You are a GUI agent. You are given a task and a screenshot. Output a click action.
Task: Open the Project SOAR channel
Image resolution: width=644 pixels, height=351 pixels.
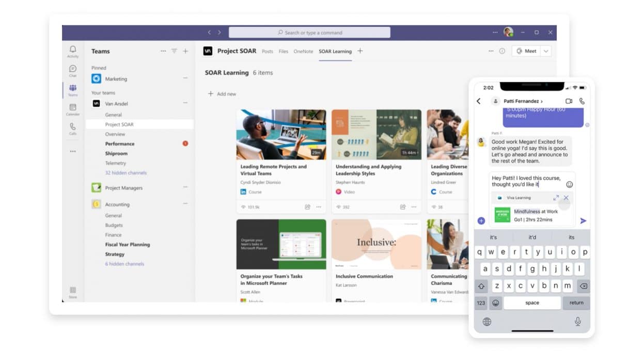coord(139,124)
